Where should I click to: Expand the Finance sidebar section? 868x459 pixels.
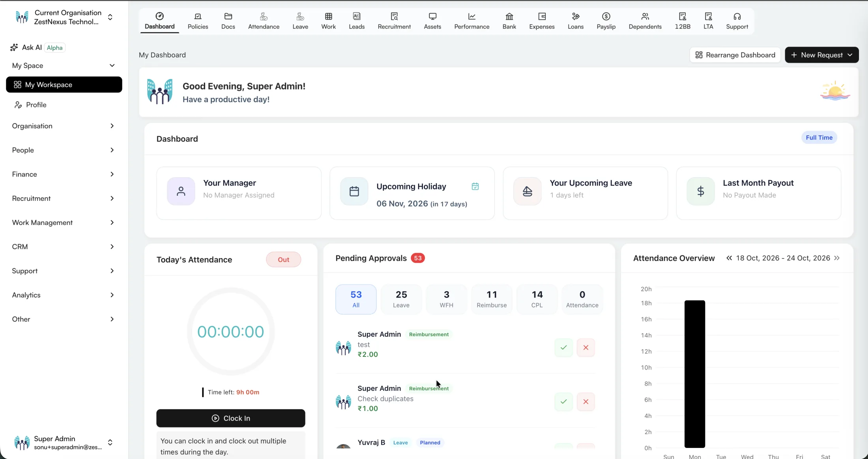(x=63, y=174)
